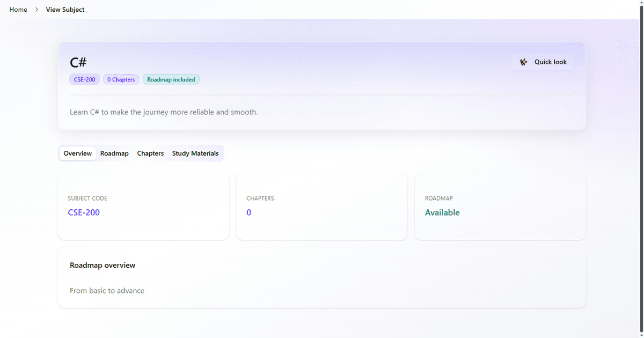This screenshot has width=644, height=338.
Task: Switch to the Study Materials tab
Action: click(195, 153)
